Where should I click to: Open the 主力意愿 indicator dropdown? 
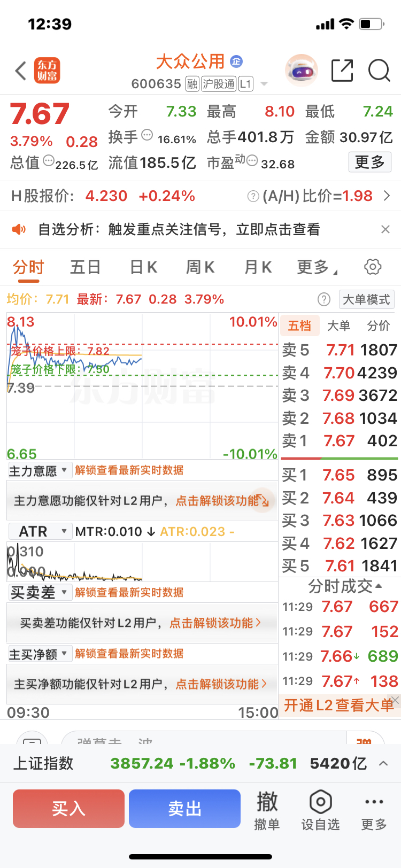pos(39,471)
